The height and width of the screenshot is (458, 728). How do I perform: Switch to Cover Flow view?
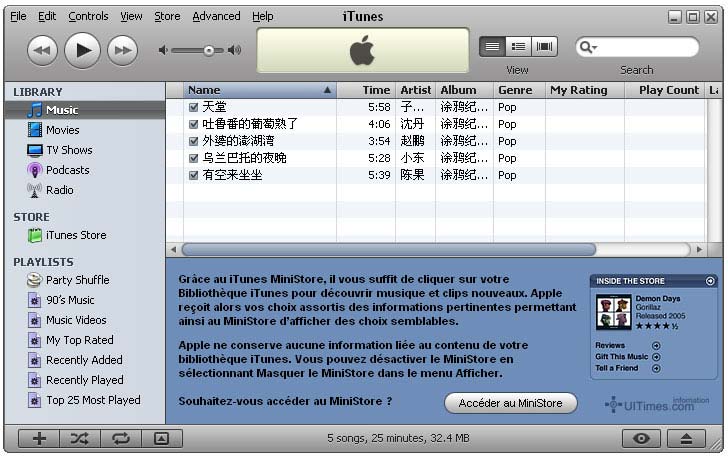(x=544, y=46)
